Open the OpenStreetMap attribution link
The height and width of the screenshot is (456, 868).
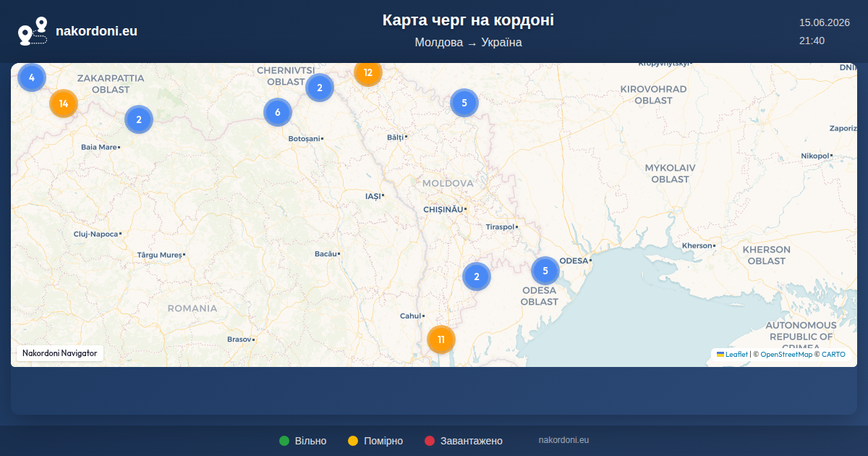pos(786,355)
